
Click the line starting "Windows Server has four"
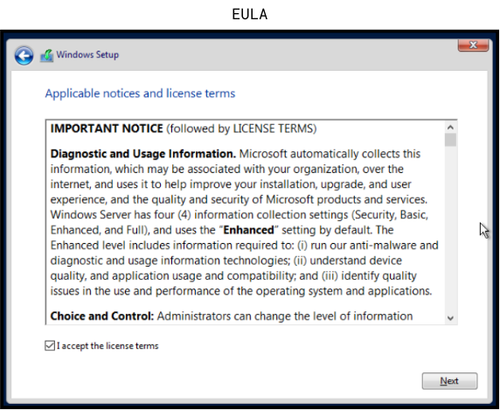coord(239,215)
